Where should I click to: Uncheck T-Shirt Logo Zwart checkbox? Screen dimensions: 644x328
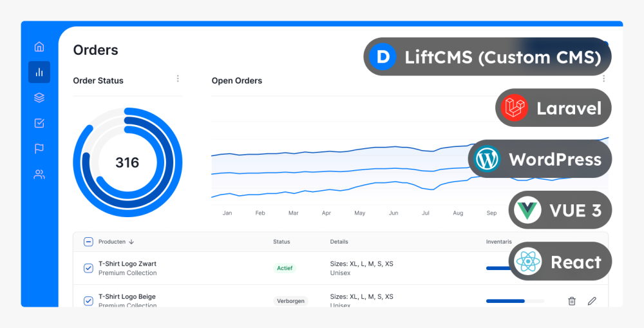tap(88, 269)
